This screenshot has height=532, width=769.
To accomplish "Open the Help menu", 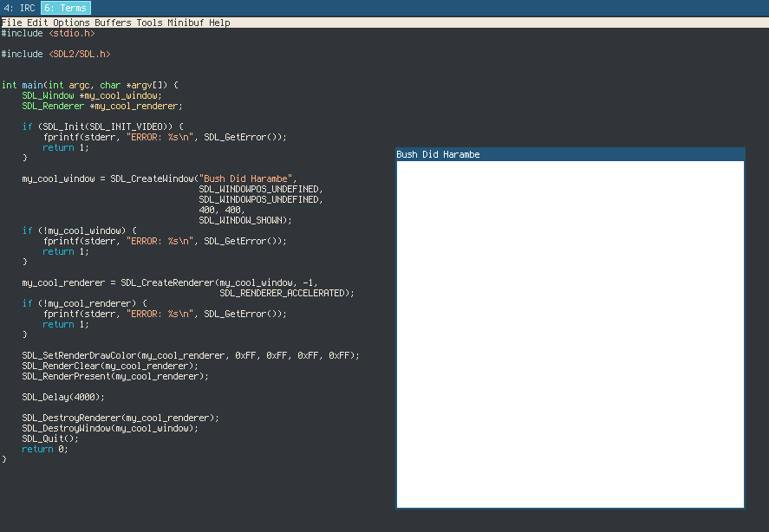I will (219, 23).
